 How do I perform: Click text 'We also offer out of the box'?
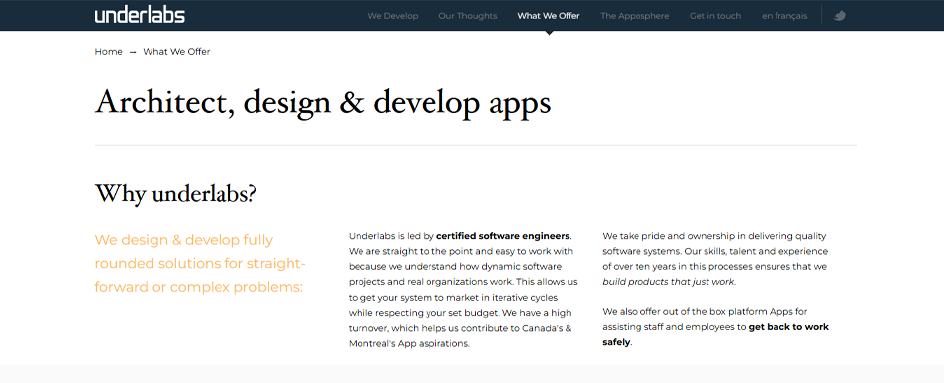click(659, 311)
